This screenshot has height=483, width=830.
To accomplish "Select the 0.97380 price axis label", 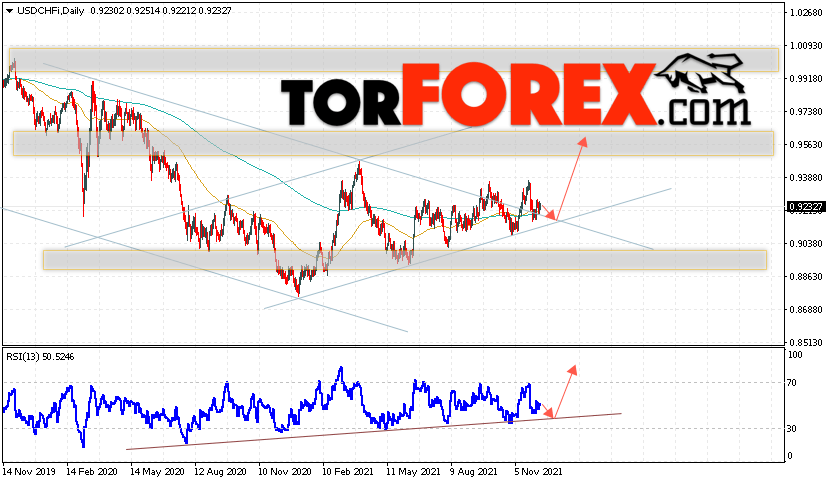I will tap(806, 112).
